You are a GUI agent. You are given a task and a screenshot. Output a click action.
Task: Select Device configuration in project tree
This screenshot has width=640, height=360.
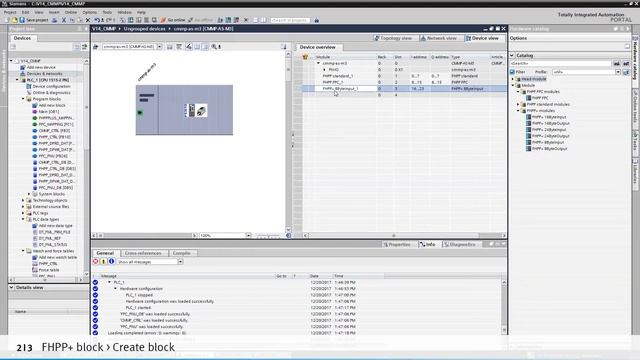point(51,87)
